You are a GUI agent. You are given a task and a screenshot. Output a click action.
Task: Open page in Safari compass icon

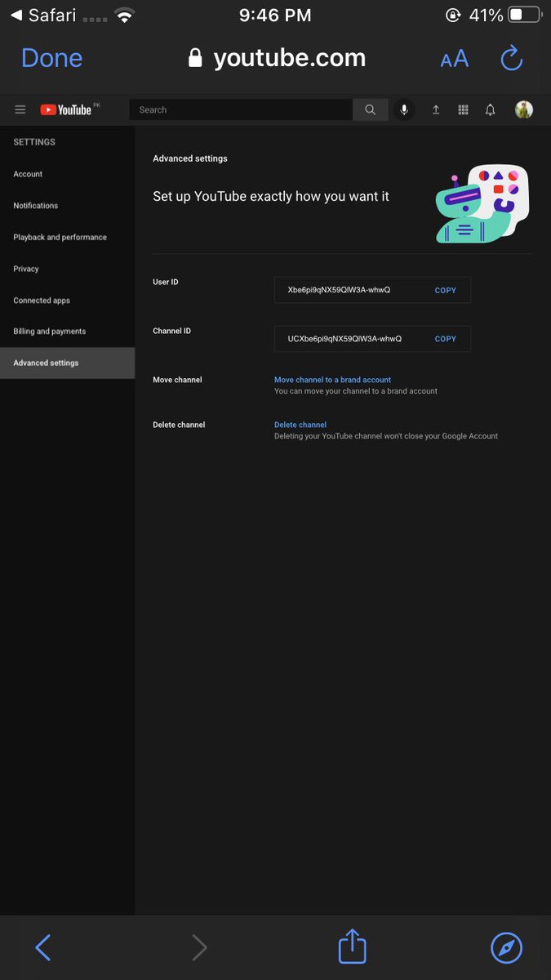[x=506, y=947]
